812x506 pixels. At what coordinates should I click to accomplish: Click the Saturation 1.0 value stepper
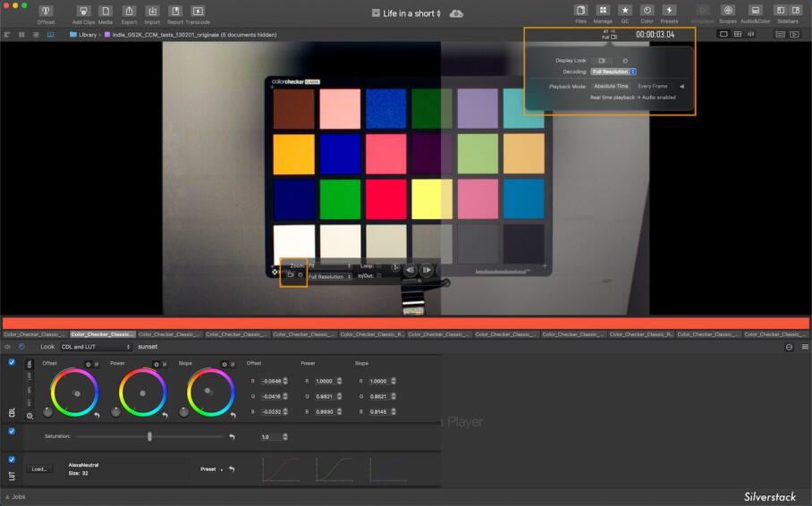click(x=285, y=437)
